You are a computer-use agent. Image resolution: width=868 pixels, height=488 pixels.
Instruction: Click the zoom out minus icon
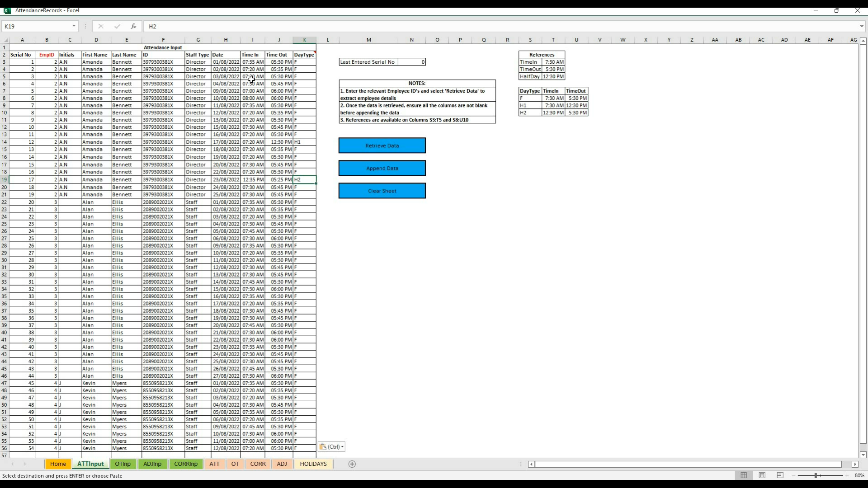pyautogui.click(x=793, y=475)
